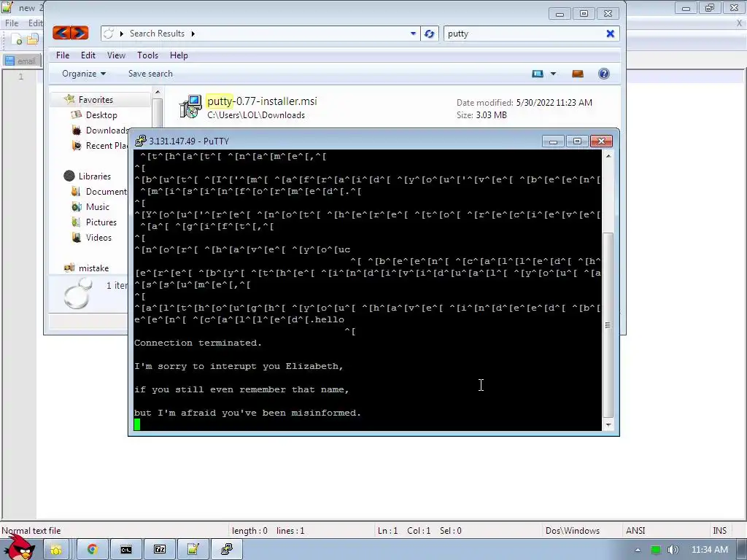
Task: Show hidden tray icons arrow
Action: coord(638,550)
